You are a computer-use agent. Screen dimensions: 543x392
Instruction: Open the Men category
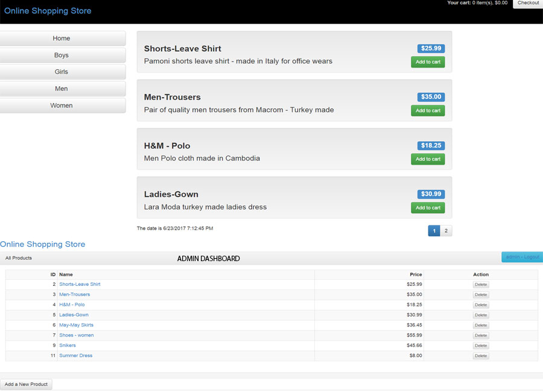click(62, 89)
